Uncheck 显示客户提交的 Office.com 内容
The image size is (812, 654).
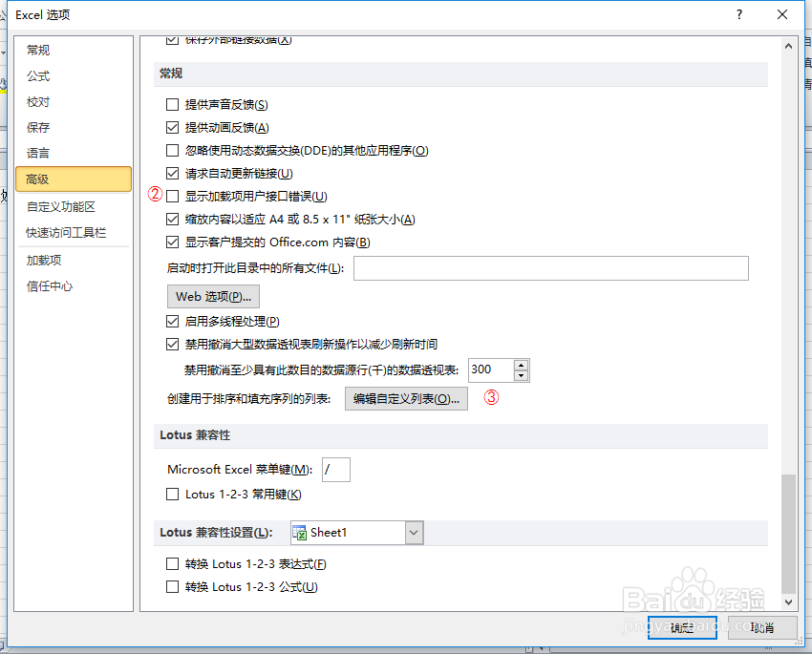point(172,243)
